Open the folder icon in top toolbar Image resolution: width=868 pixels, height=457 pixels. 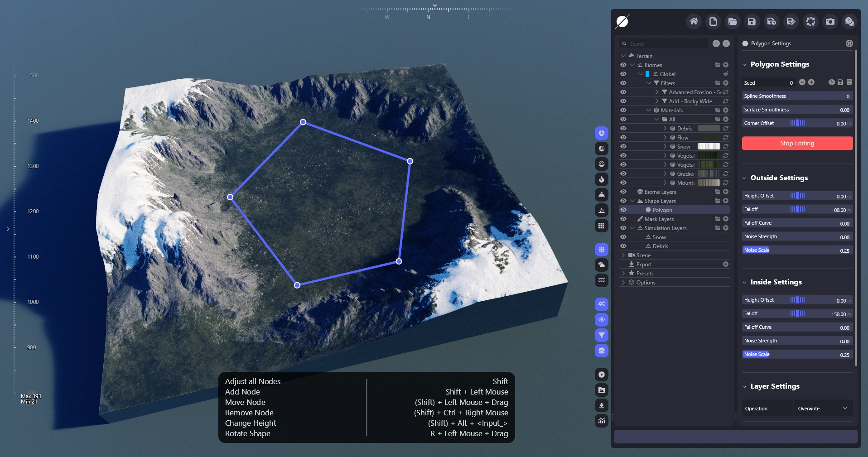tap(732, 21)
